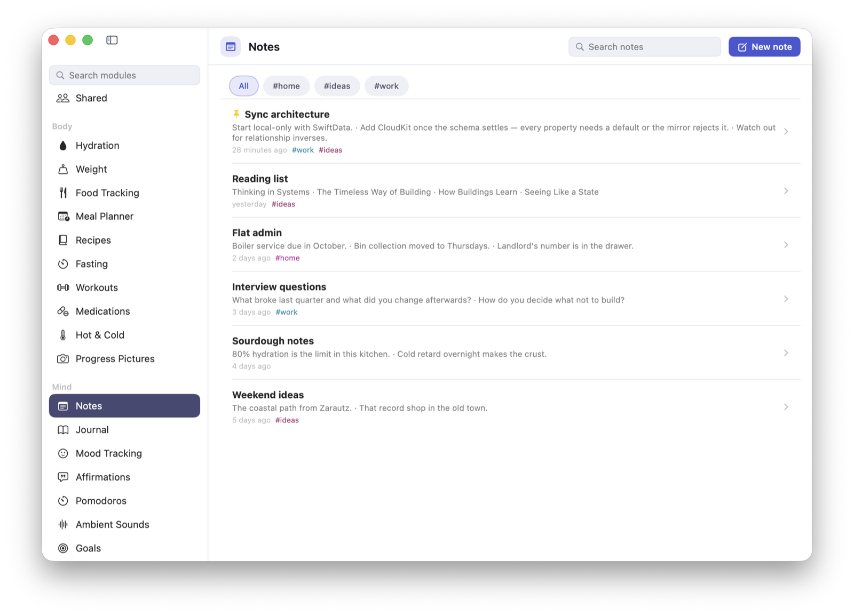Create a note with New note button

(764, 47)
